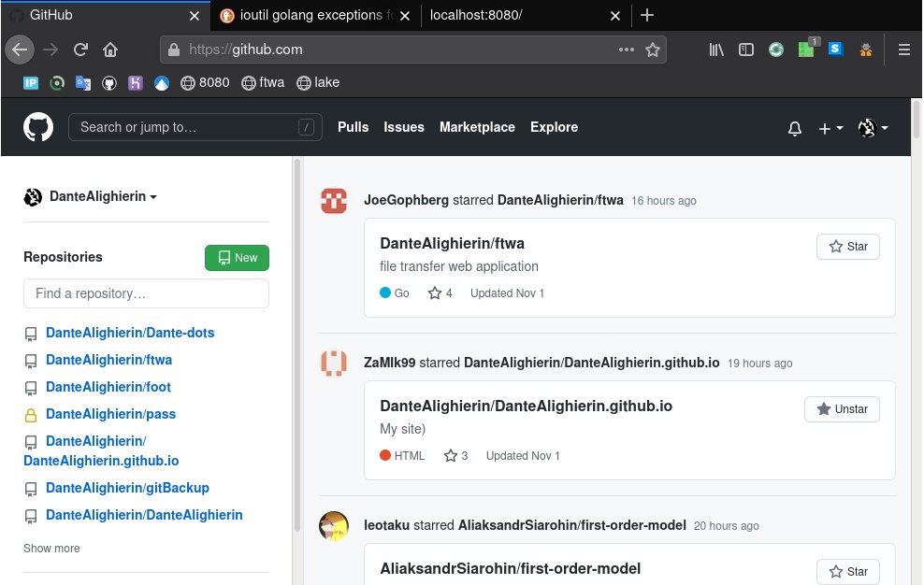
Task: Open DanteAlighierin/gitBackup repository link
Action: [x=127, y=488]
